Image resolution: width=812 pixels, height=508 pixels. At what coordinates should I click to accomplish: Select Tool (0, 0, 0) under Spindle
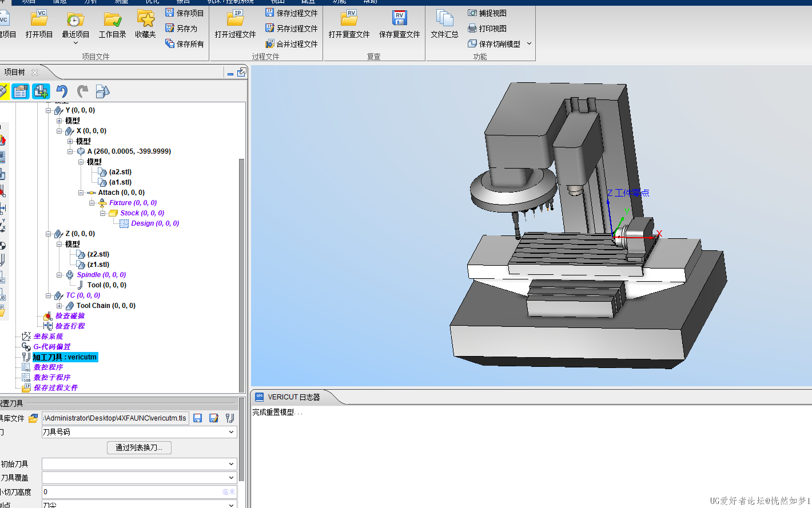[107, 285]
